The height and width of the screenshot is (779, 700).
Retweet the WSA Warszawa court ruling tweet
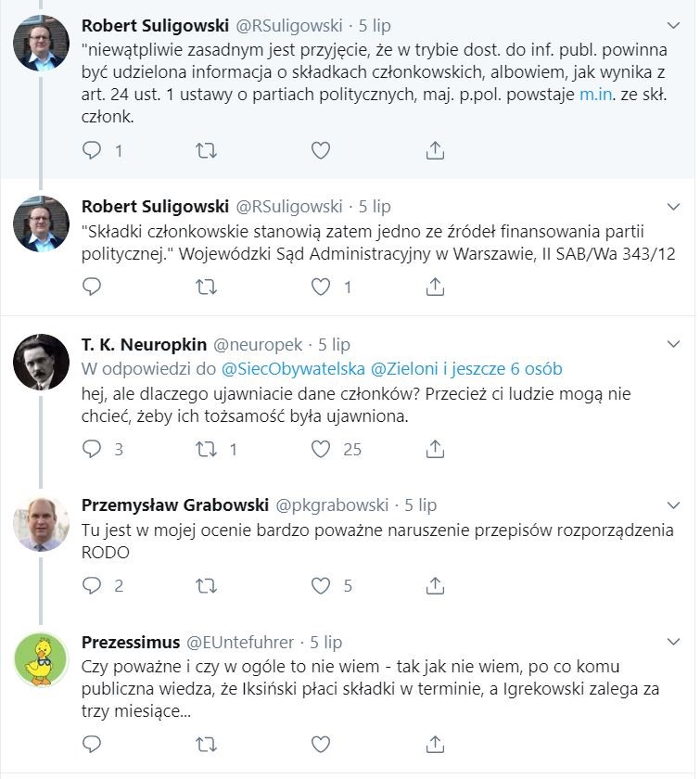click(x=209, y=287)
